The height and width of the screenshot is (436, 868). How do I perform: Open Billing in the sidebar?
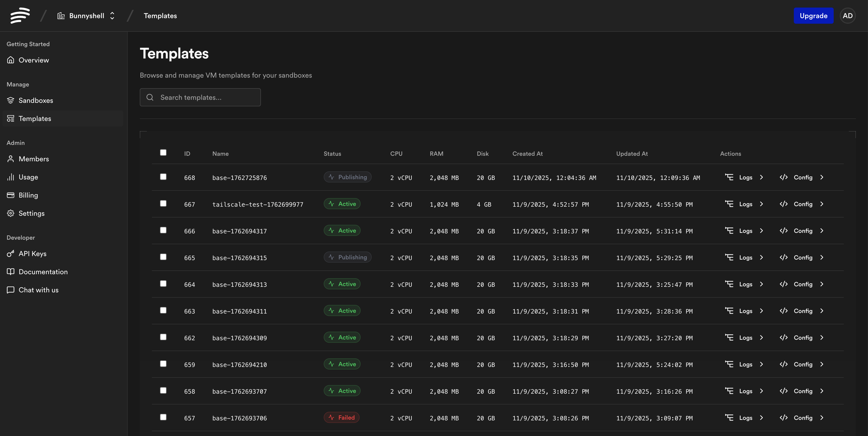(x=28, y=195)
